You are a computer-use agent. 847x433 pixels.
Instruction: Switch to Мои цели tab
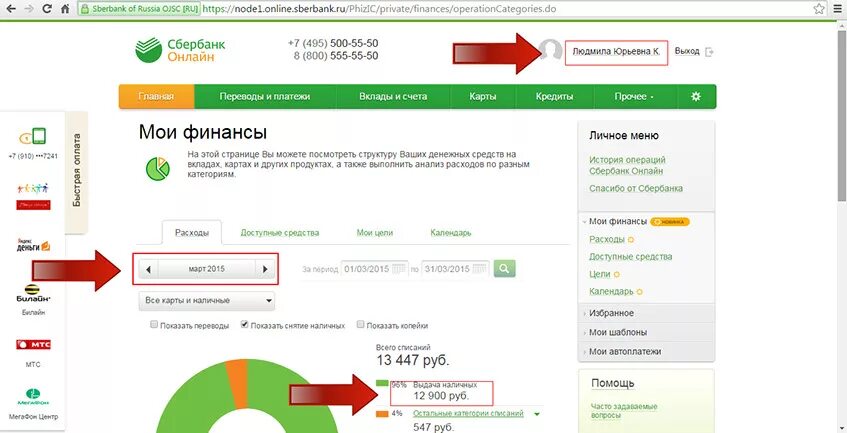point(374,233)
